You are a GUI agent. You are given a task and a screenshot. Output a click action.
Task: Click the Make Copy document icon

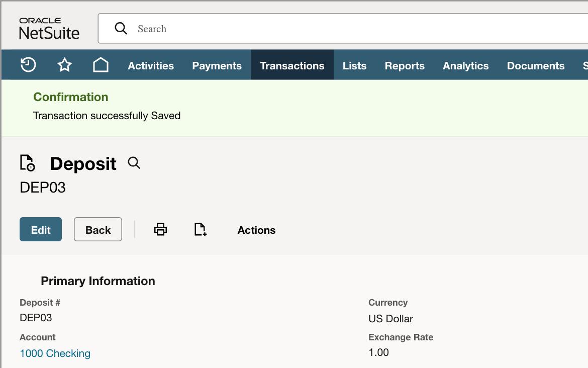click(x=200, y=229)
